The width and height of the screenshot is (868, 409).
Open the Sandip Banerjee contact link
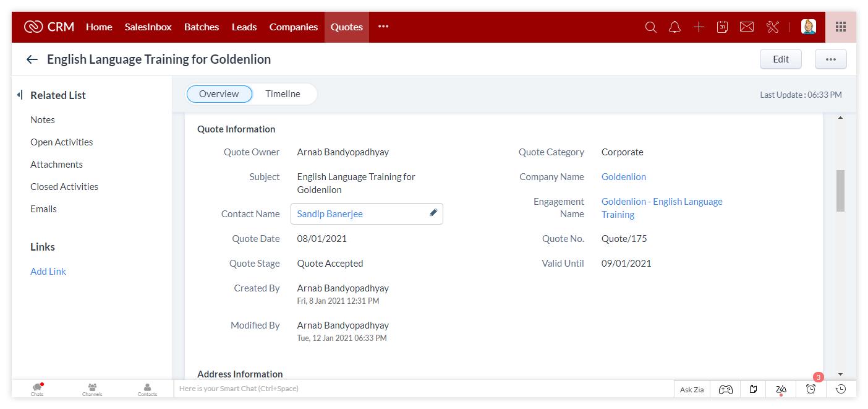[x=330, y=214]
